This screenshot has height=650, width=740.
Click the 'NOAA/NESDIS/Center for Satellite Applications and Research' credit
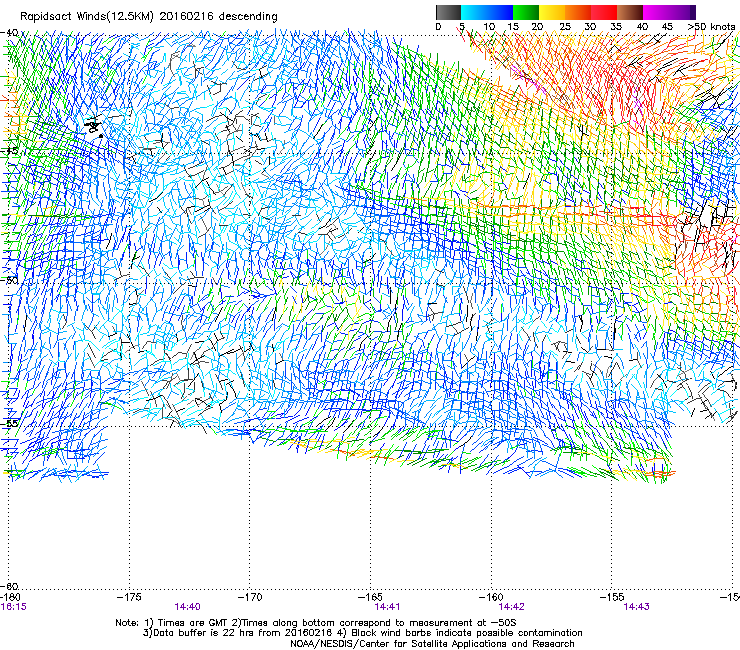[x=432, y=644]
